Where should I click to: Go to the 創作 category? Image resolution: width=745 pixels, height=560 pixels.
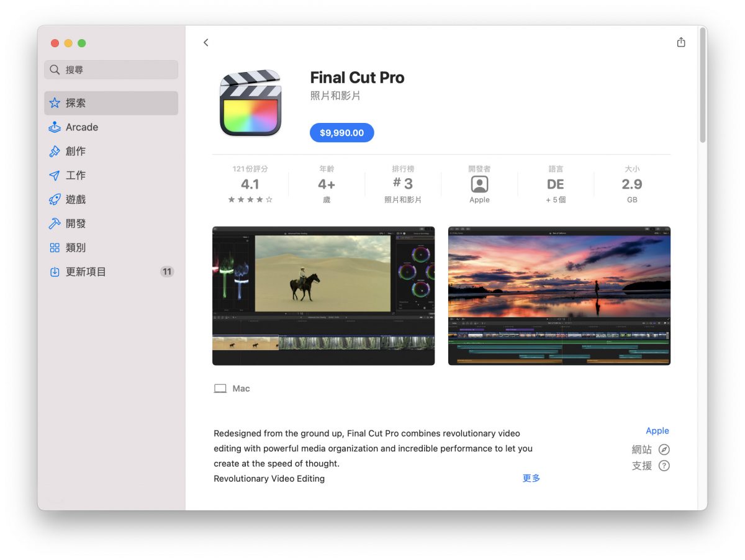pos(111,151)
